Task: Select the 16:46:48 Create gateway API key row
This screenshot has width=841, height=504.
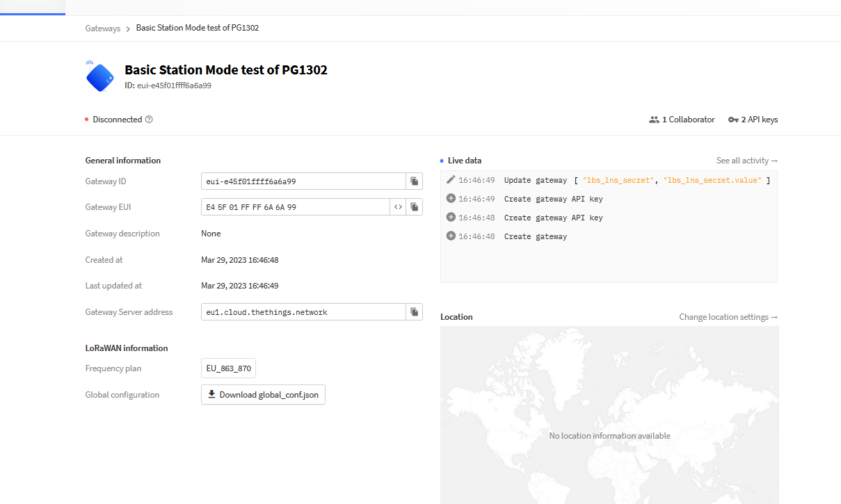Action: pos(609,218)
